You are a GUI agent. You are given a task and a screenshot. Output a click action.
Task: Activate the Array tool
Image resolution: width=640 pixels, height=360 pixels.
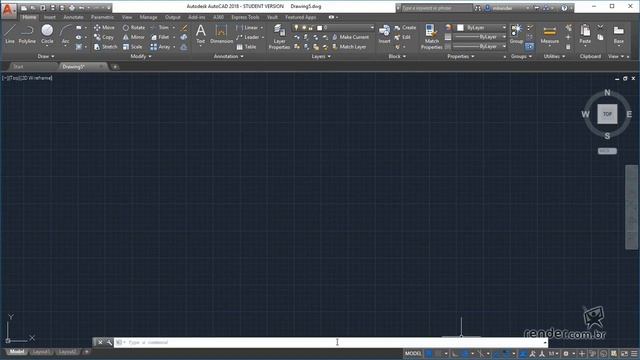tap(160, 47)
